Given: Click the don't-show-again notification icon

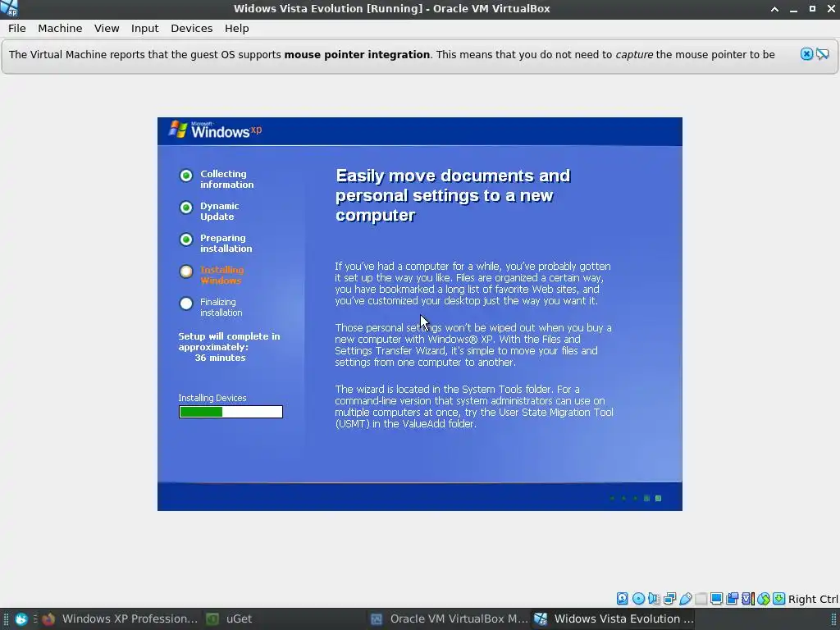Looking at the screenshot, I should point(822,54).
